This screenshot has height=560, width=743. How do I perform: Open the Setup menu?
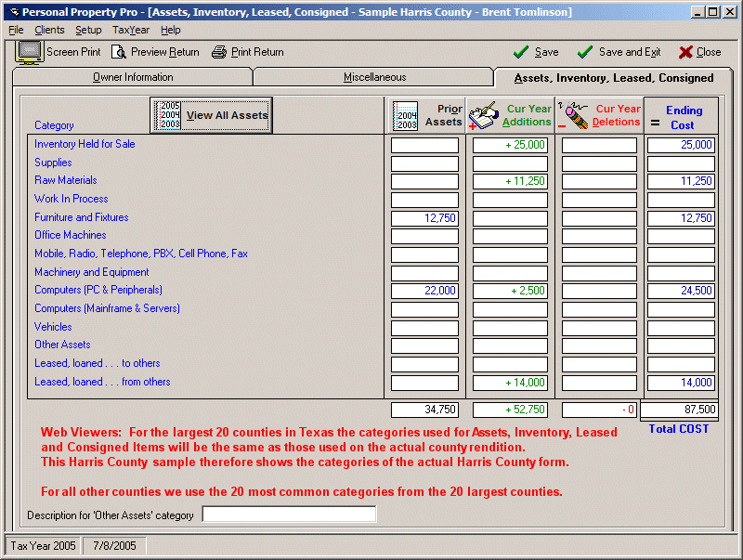88,30
